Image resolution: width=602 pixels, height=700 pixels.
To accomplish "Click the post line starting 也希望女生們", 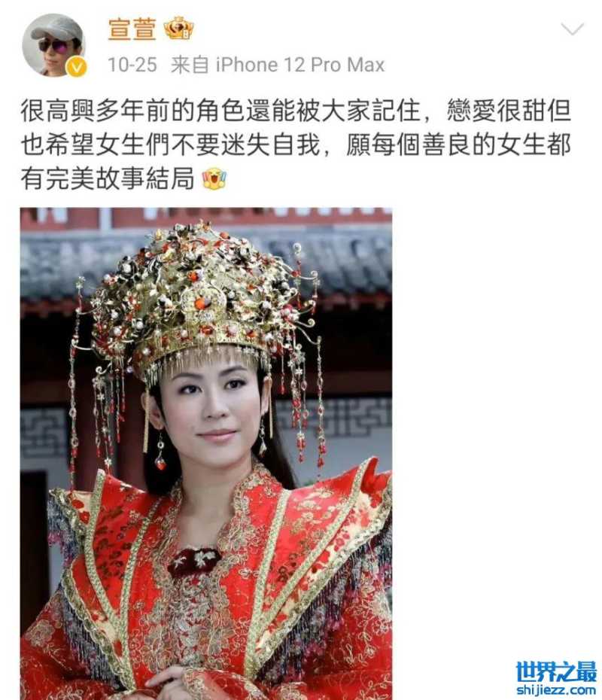I will 296,145.
